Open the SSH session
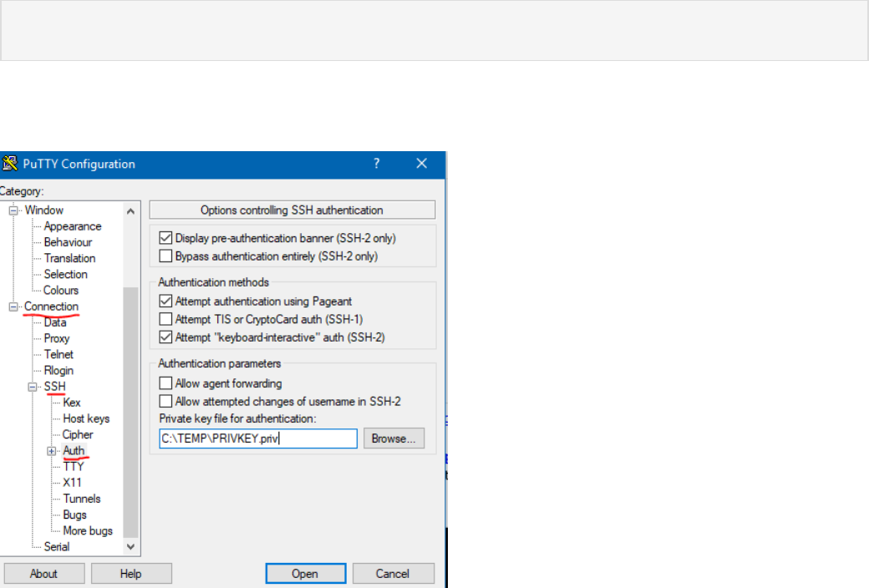869x588 pixels. coord(305,574)
